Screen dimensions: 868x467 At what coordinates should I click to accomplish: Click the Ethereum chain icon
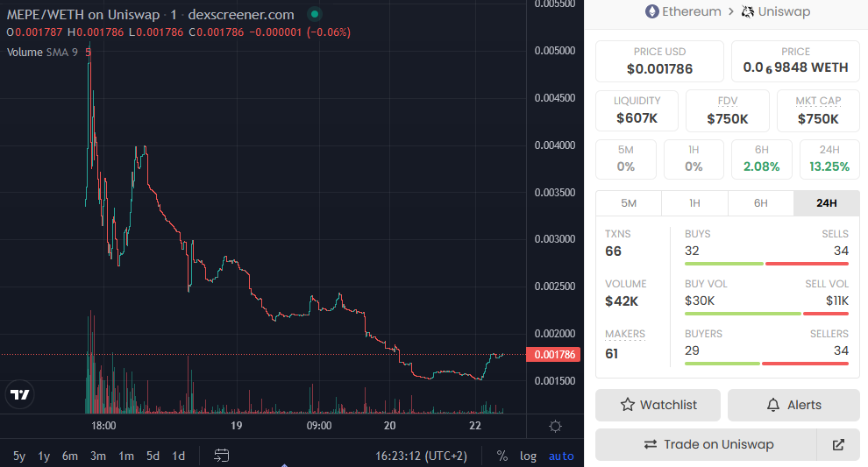pos(651,11)
